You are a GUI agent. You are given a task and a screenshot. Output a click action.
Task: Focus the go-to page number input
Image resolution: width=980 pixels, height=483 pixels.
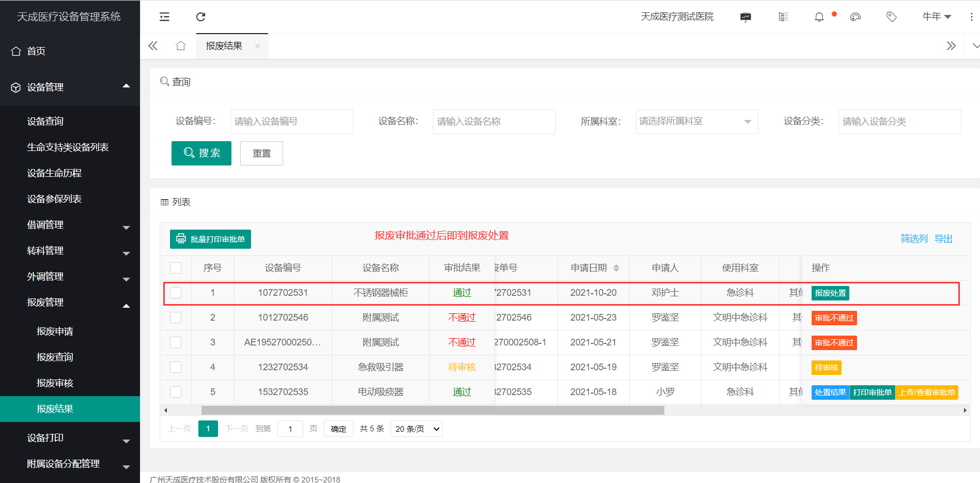290,429
